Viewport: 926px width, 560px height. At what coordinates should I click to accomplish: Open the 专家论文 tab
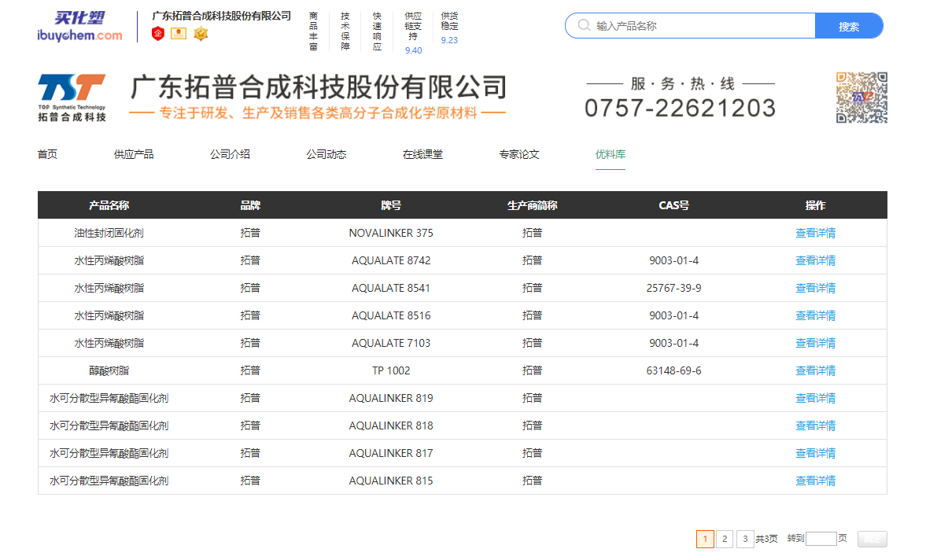[518, 155]
